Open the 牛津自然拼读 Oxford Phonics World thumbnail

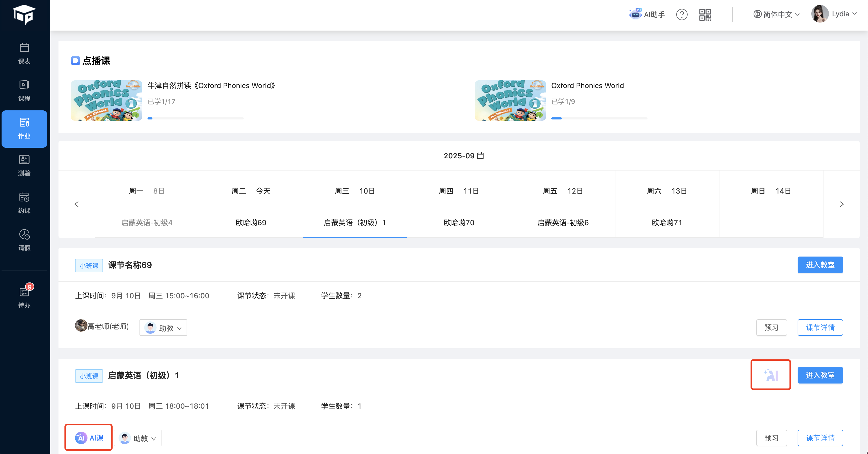pos(106,101)
